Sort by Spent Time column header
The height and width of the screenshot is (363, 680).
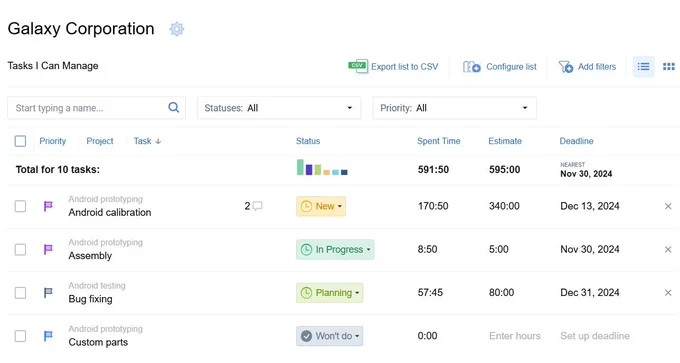(x=438, y=141)
